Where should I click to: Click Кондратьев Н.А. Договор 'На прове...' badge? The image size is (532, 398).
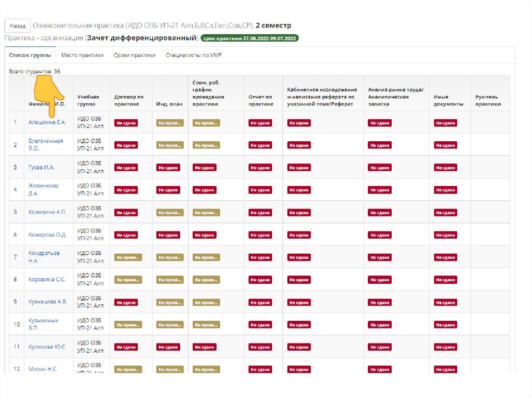[x=128, y=257]
